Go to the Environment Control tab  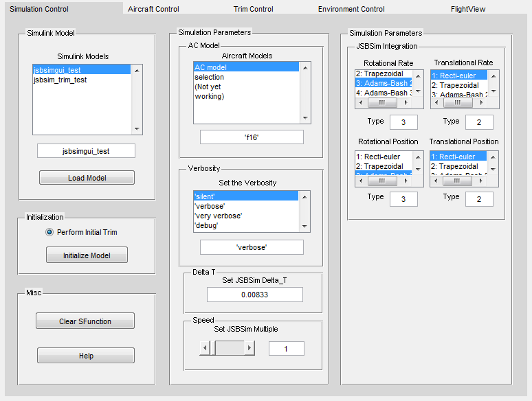click(351, 9)
